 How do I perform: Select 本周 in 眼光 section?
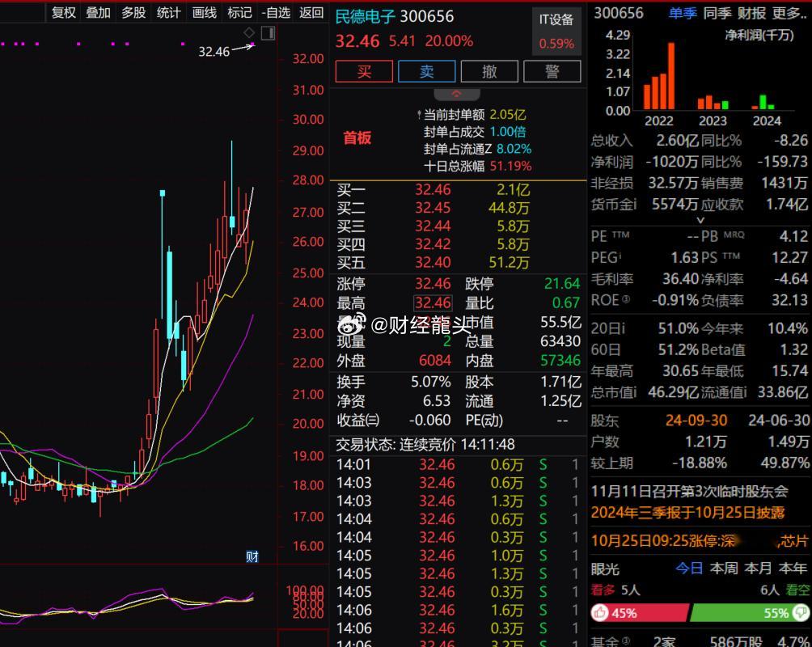(x=724, y=569)
